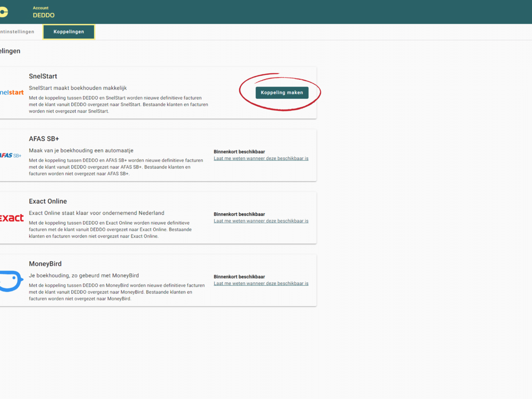Switch to the Koppelingen tab
Viewport: 532px width, 399px height.
tap(69, 32)
